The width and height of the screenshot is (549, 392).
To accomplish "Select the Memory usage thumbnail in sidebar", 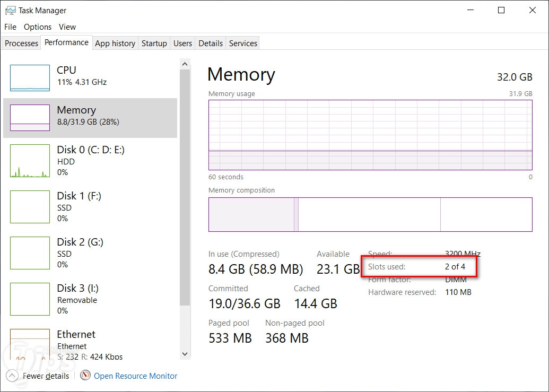I will point(30,118).
